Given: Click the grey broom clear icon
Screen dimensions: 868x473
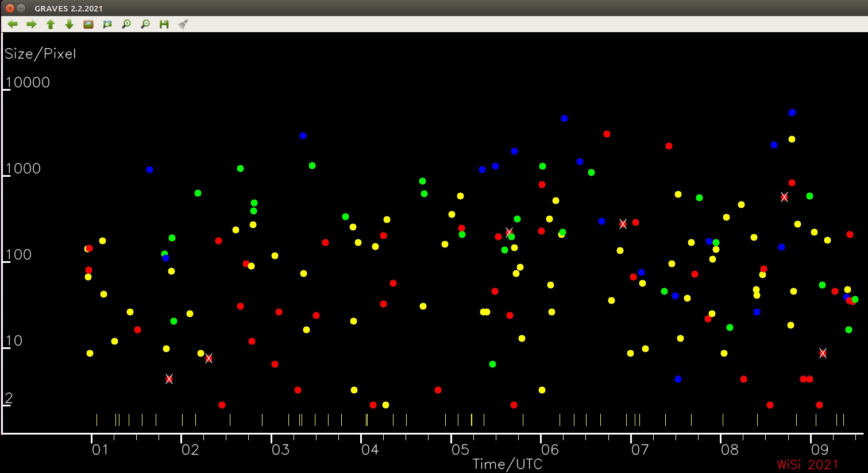Looking at the screenshot, I should [x=183, y=24].
